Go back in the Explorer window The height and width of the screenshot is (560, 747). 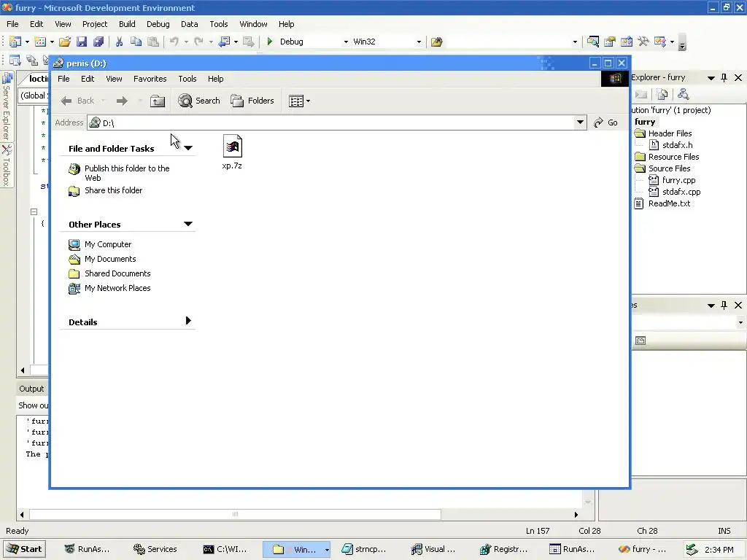coord(78,101)
